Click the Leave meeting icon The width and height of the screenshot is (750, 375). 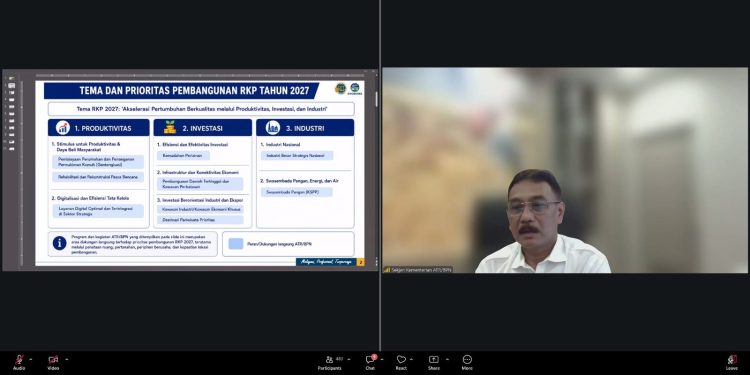point(731,362)
